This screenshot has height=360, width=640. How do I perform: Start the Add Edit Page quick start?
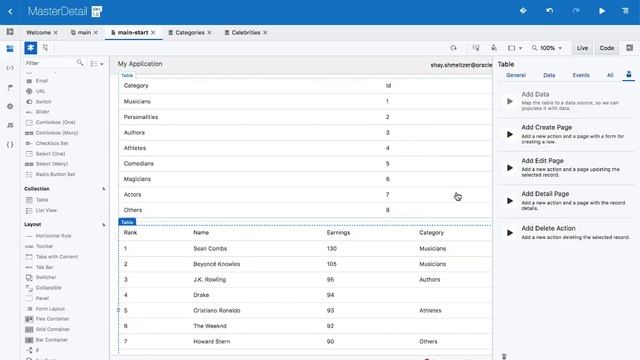[510, 168]
